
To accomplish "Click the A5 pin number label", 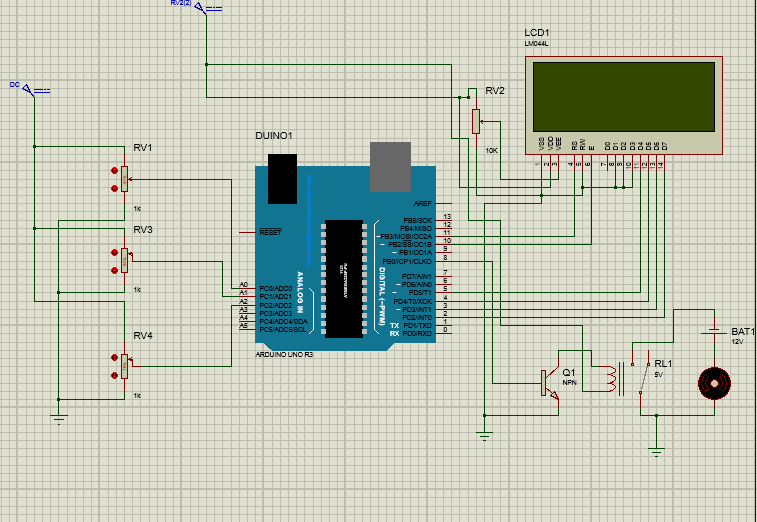I will [x=243, y=326].
